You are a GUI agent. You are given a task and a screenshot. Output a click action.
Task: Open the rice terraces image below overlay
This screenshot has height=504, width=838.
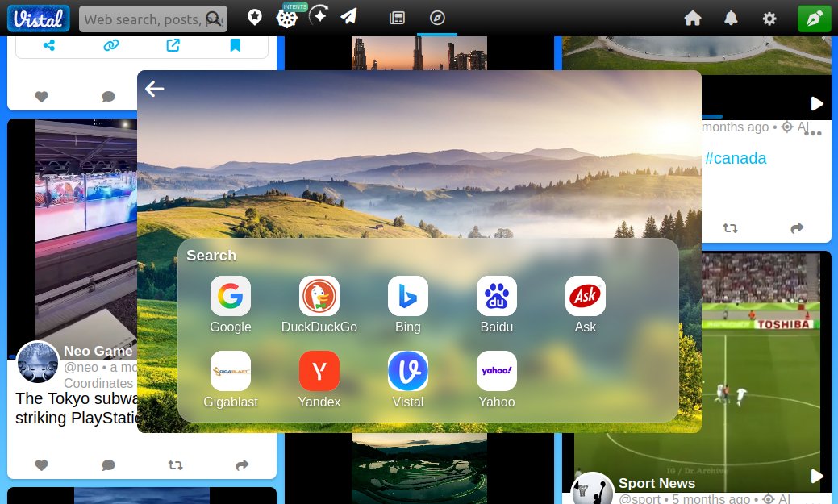(x=419, y=469)
